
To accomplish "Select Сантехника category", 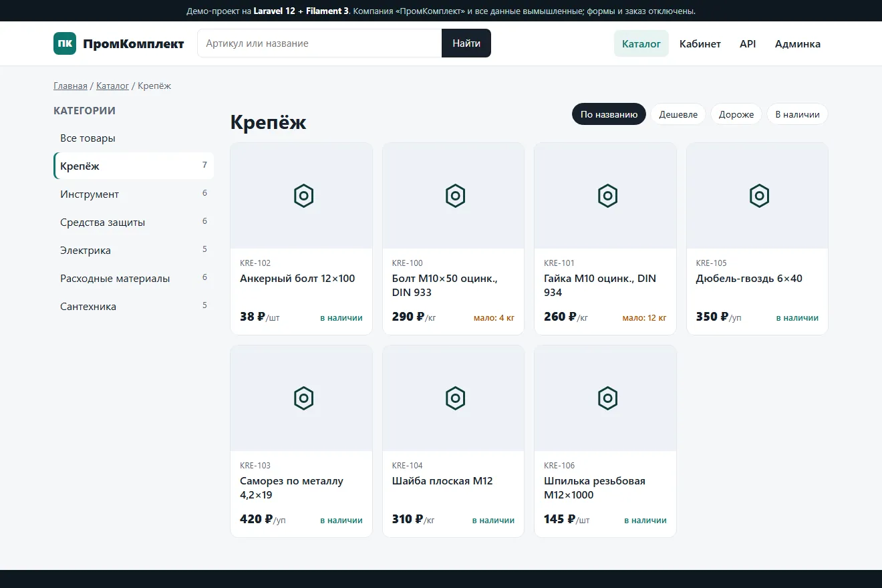I will pos(134,307).
